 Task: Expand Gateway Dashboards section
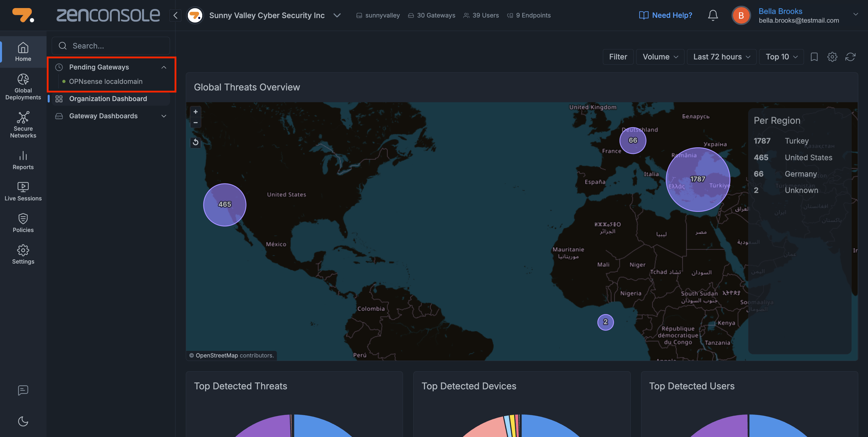(164, 116)
